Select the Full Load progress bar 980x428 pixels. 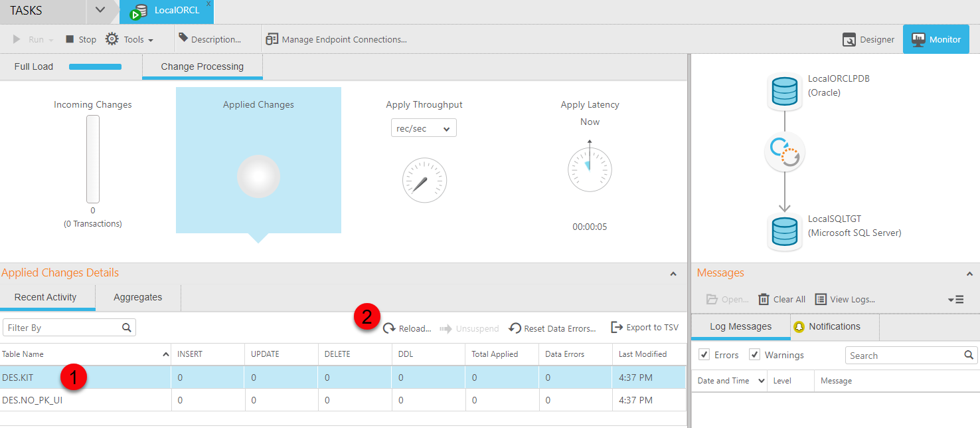point(95,66)
